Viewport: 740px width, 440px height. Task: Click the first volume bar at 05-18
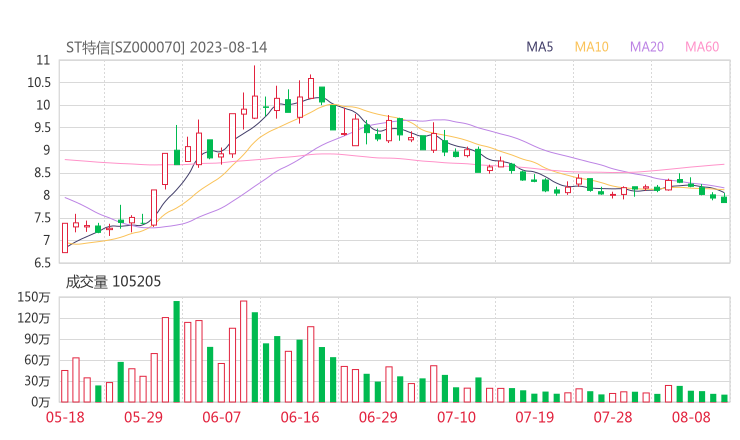65,386
